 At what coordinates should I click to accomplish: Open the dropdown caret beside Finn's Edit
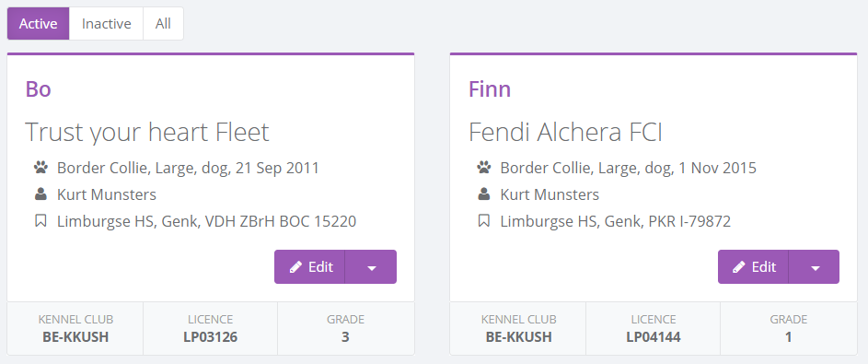(x=815, y=267)
